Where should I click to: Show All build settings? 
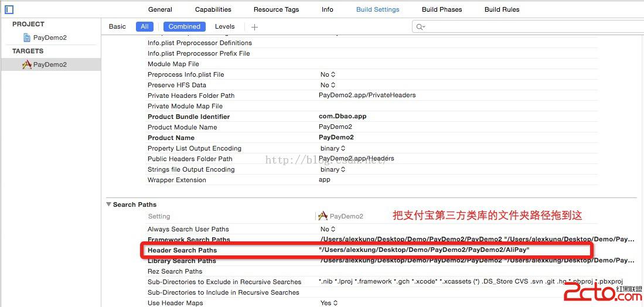145,27
